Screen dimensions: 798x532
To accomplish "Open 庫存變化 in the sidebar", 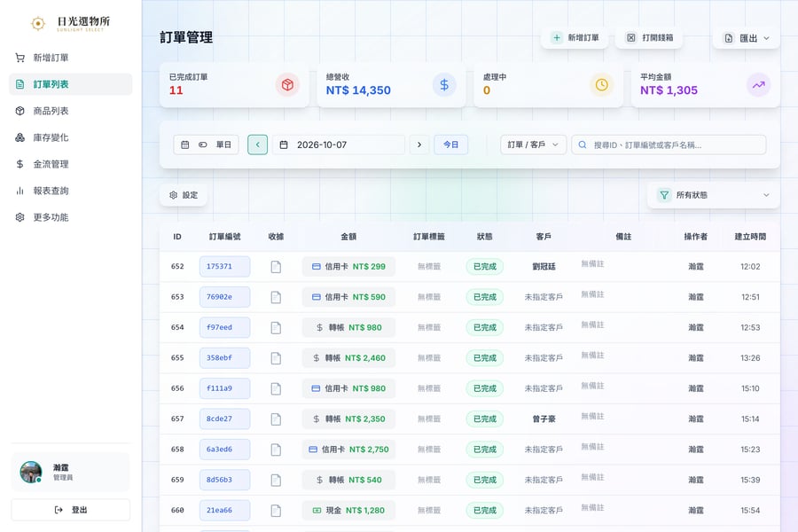I will click(x=71, y=137).
